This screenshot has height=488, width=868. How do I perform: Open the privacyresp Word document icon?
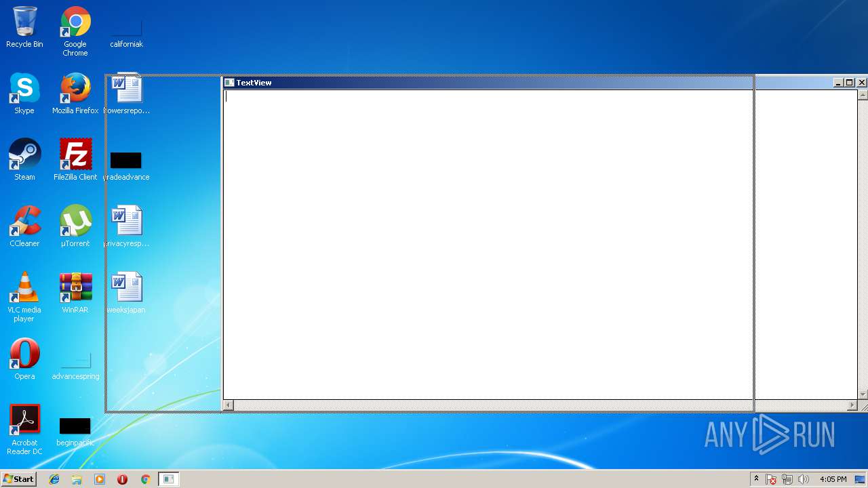(x=126, y=227)
